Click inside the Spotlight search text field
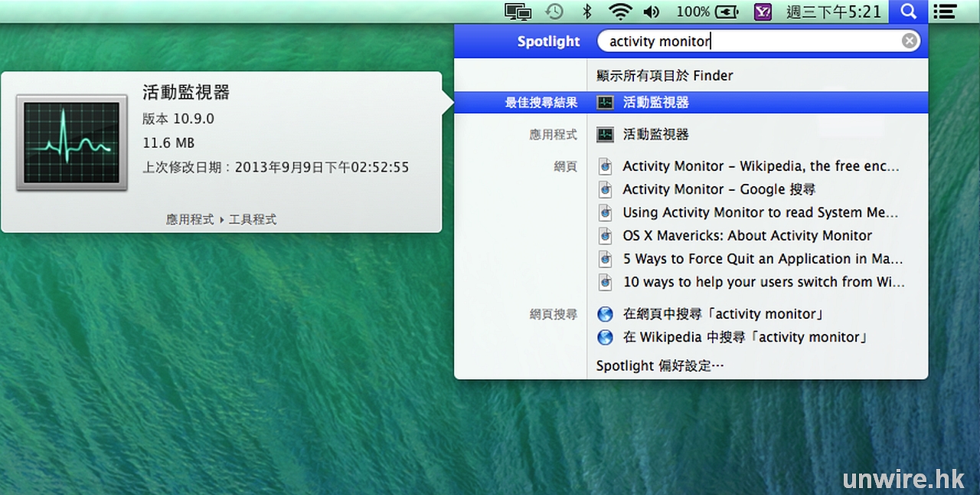The image size is (980, 495). [750, 41]
